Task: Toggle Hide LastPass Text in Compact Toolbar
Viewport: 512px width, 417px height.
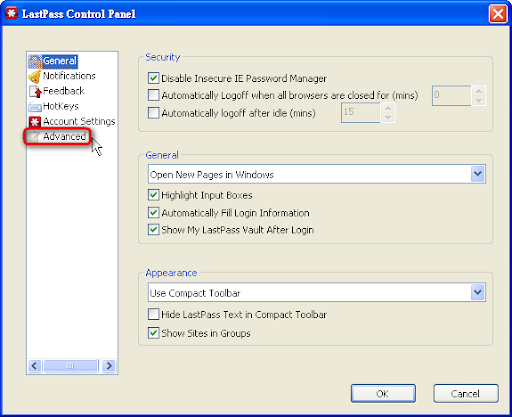Action: tap(153, 314)
